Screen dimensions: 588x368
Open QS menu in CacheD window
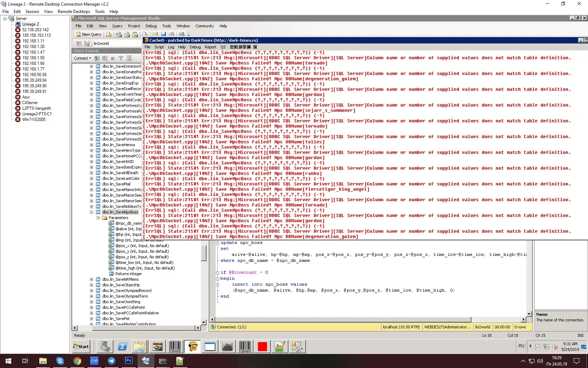pyautogui.click(x=223, y=47)
